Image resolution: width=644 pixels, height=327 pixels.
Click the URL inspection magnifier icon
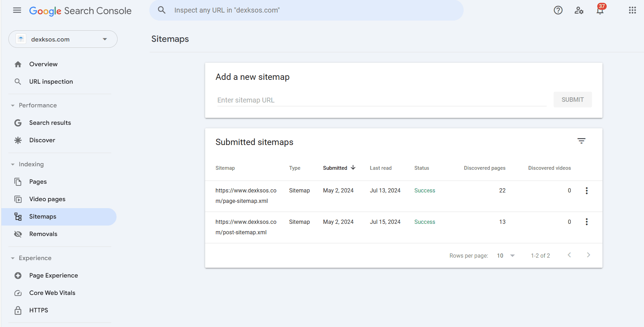coord(18,82)
